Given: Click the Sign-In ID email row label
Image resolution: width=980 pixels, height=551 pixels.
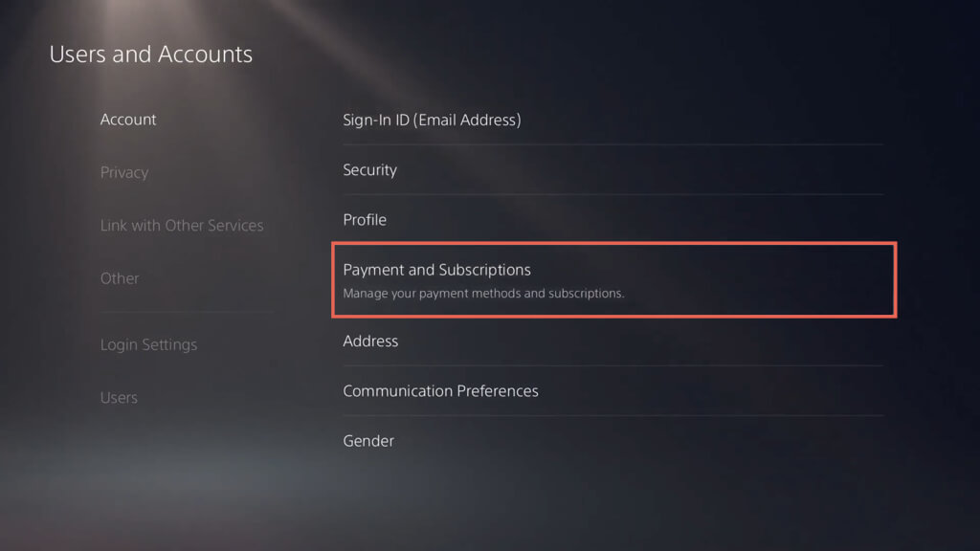Looking at the screenshot, I should (432, 120).
